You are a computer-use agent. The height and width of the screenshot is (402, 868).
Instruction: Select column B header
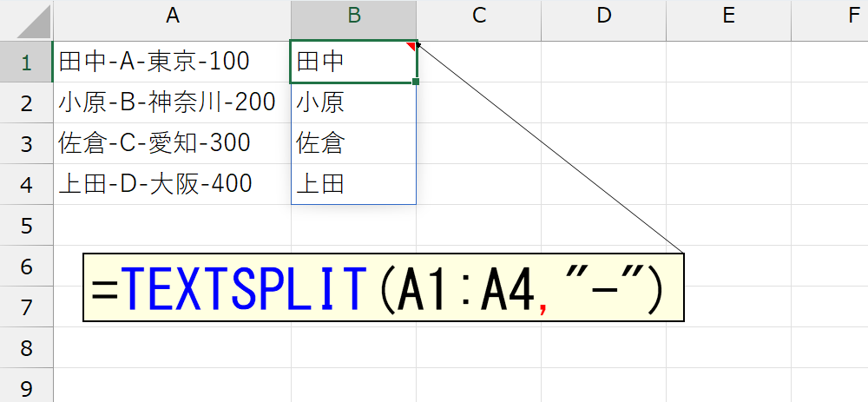coord(354,20)
